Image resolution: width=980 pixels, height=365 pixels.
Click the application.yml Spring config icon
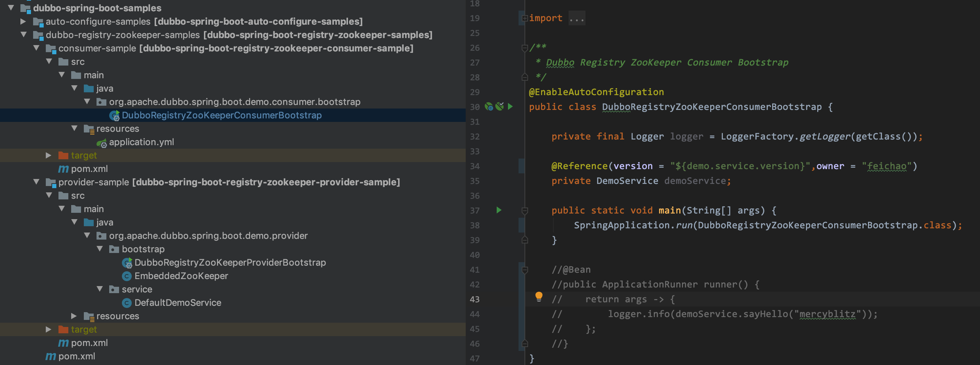click(x=101, y=142)
